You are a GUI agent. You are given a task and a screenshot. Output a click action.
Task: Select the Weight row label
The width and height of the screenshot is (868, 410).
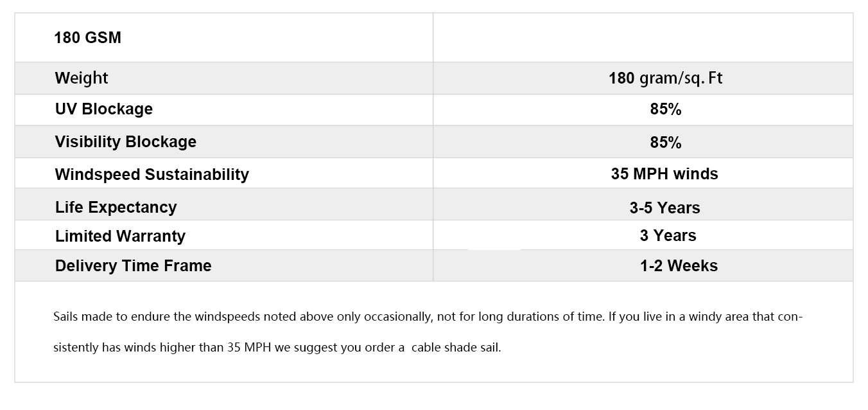tap(82, 78)
